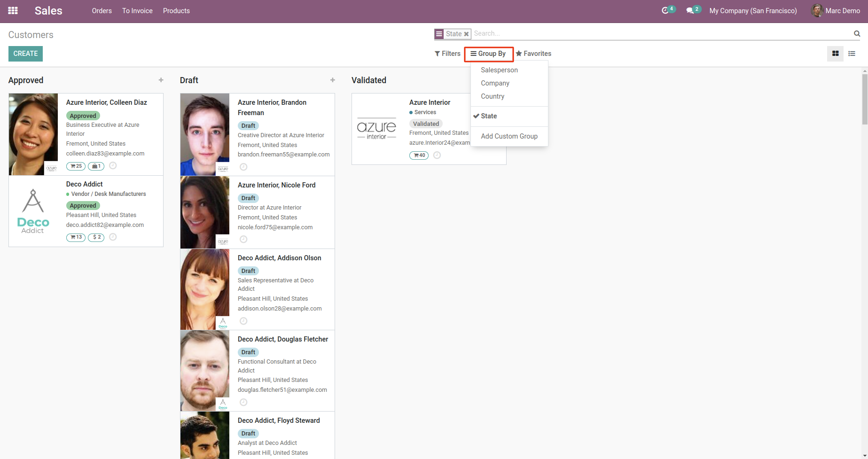
Task: Expand the Add Custom Group selector
Action: [509, 136]
